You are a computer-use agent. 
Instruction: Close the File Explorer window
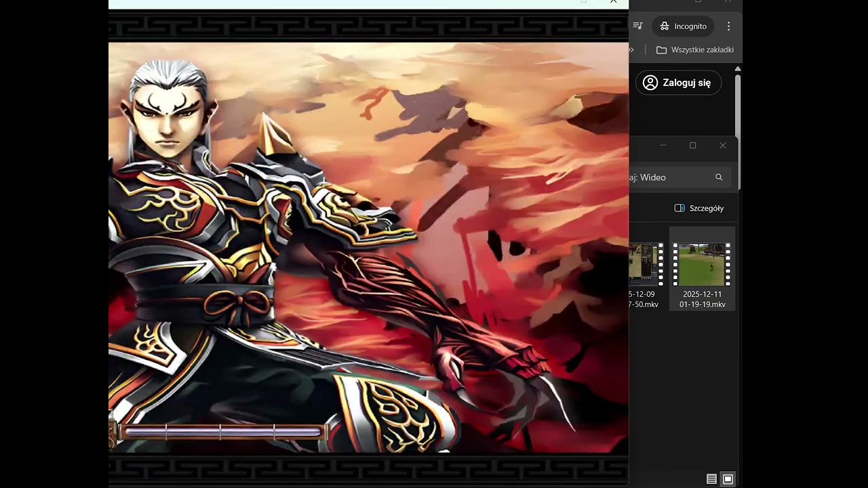coord(723,145)
